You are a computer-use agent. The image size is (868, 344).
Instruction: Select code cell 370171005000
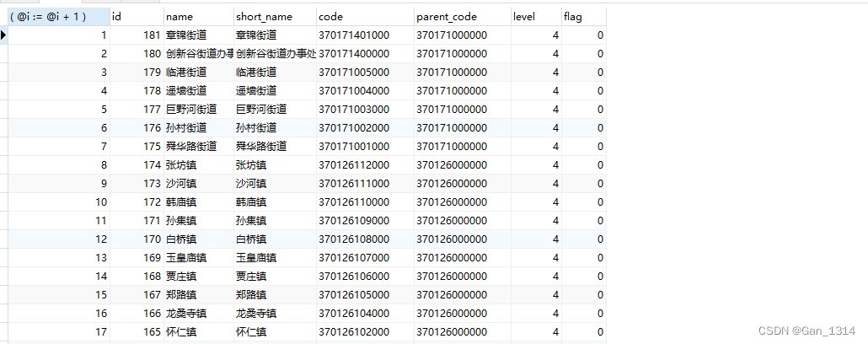[366, 72]
